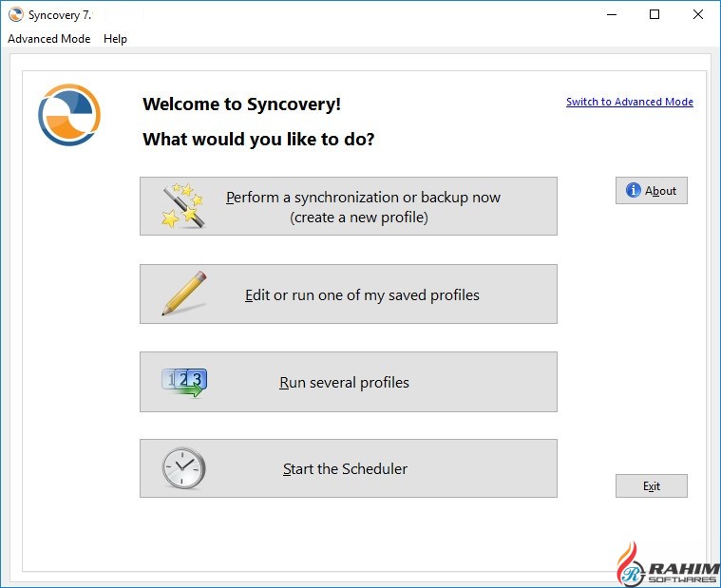Open the Advanced Mode menu
This screenshot has width=721, height=588.
(x=49, y=39)
